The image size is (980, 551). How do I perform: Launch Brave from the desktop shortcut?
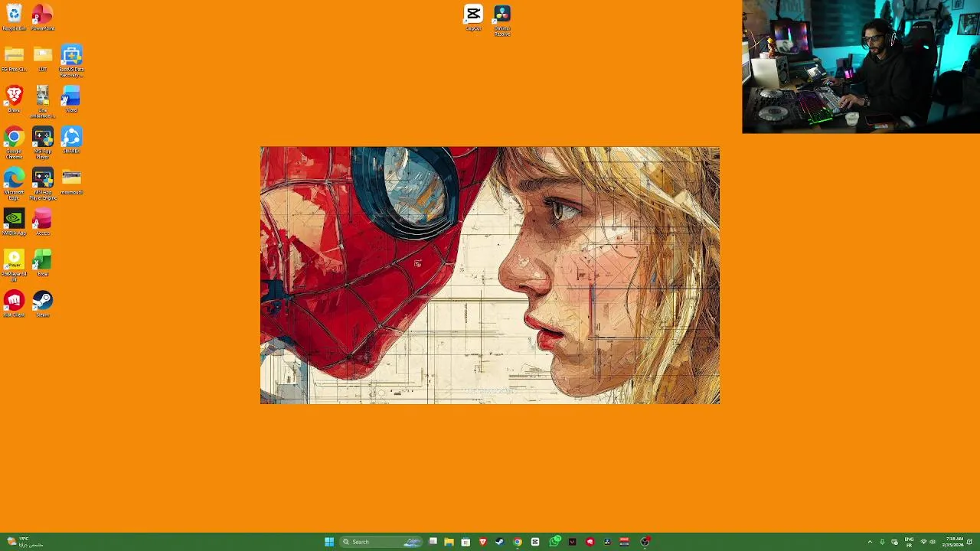click(x=14, y=99)
